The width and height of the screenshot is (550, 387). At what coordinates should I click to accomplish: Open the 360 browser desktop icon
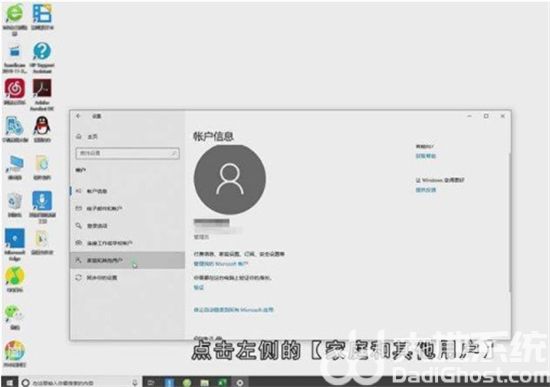coord(14,14)
